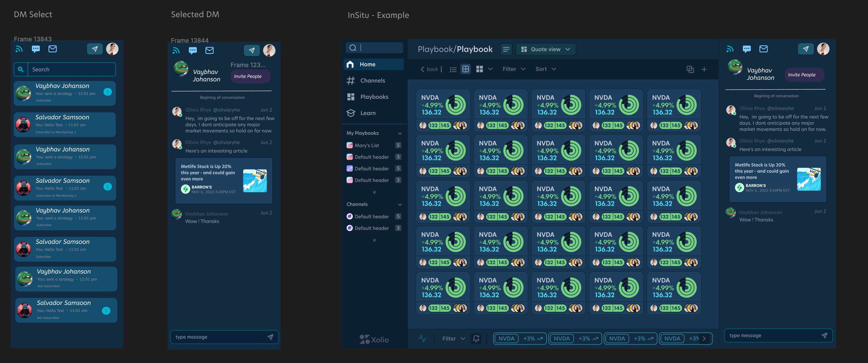This screenshot has height=363, width=868.
Task: Click the chat bubble icon in Selected DM panel
Action: click(x=193, y=51)
